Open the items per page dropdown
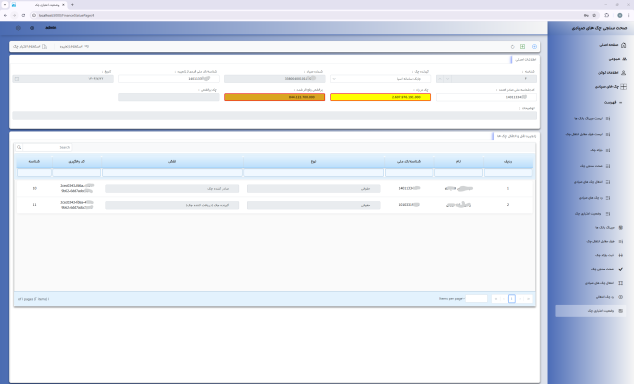This screenshot has height=384, width=634. (x=476, y=299)
